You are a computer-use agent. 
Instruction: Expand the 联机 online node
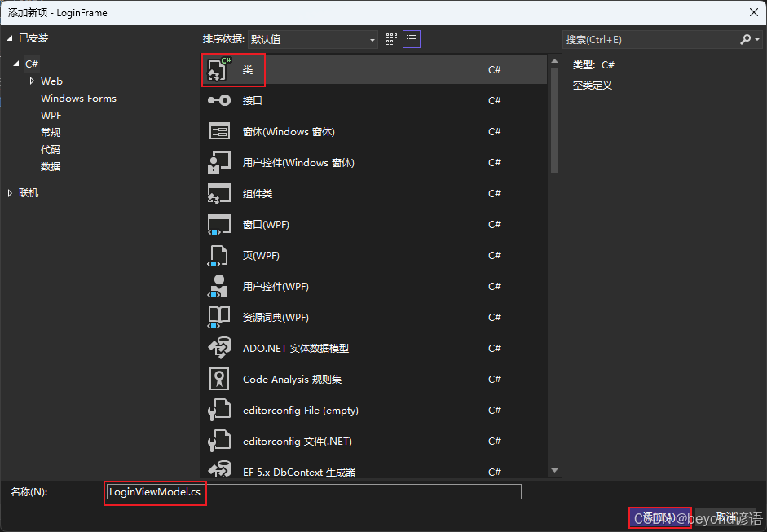[x=10, y=193]
